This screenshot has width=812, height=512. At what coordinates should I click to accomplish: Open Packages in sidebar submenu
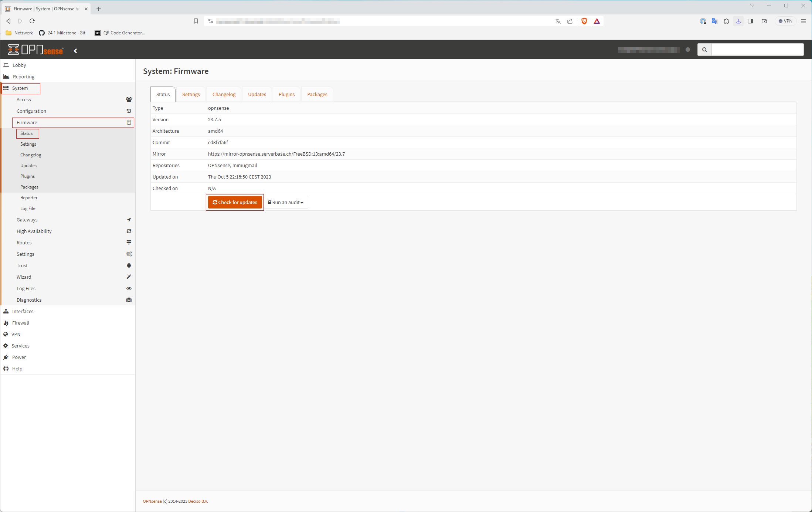pyautogui.click(x=29, y=187)
